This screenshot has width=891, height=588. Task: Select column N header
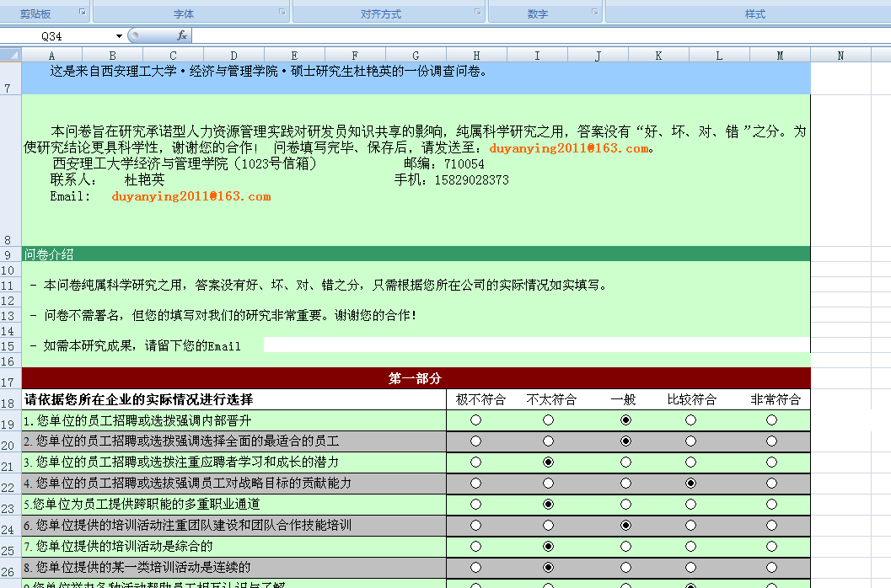[840, 56]
